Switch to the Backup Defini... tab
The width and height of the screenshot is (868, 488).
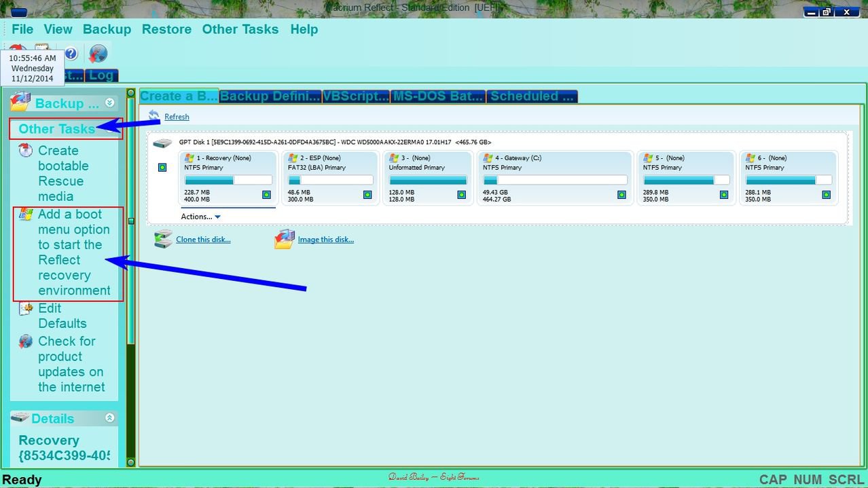(x=270, y=96)
